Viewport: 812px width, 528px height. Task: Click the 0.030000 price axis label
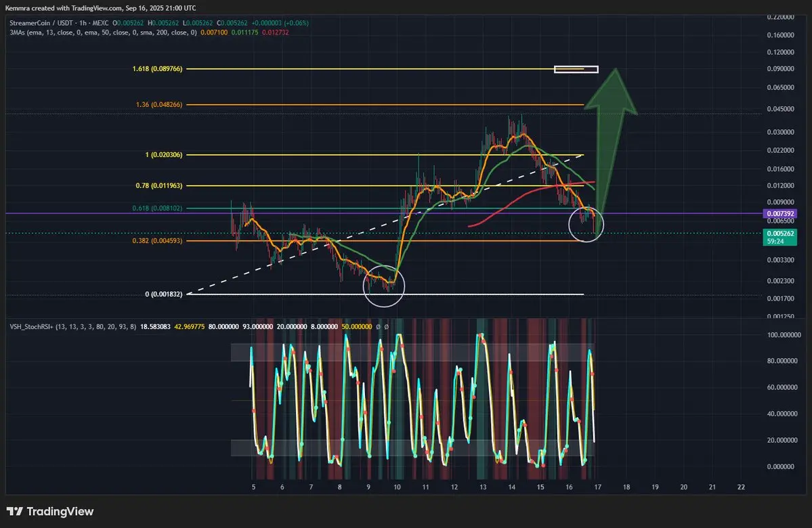click(x=780, y=132)
